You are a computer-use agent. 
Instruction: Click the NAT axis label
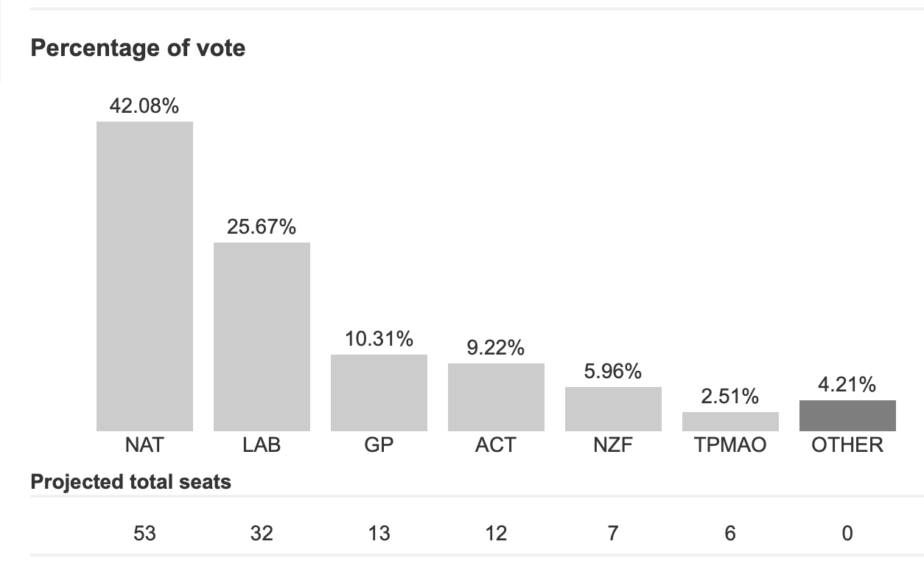[x=144, y=445]
